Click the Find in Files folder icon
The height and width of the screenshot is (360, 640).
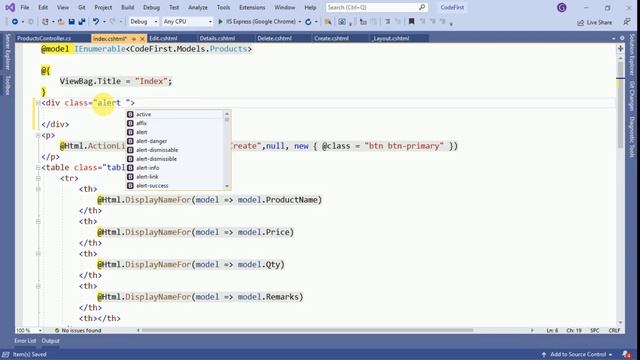(x=327, y=22)
